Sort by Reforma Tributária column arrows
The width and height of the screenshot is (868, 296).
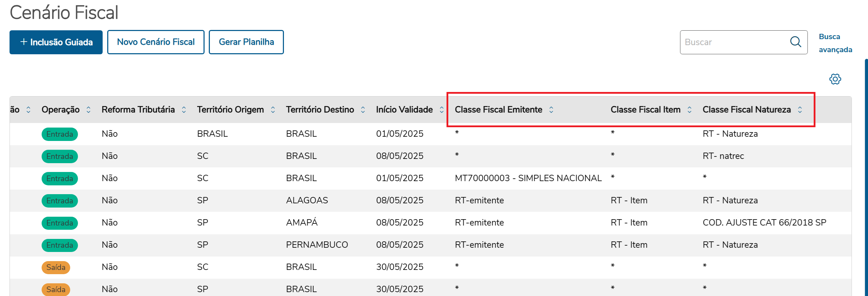point(184,110)
